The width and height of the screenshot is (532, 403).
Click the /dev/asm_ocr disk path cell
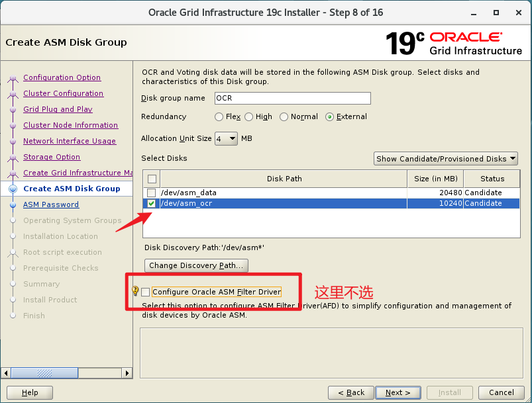click(284, 203)
